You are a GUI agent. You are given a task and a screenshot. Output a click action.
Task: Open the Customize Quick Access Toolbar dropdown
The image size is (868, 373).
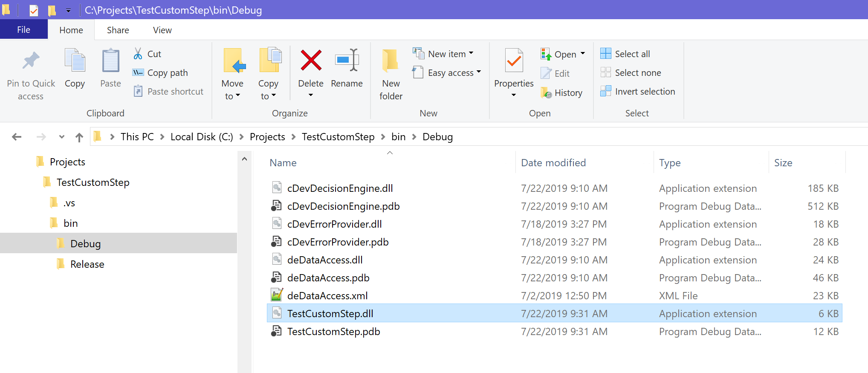pos(68,11)
